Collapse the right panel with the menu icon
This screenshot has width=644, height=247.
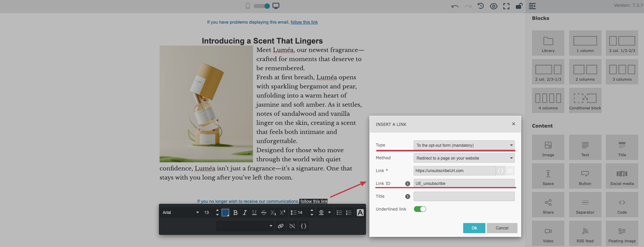(532, 6)
